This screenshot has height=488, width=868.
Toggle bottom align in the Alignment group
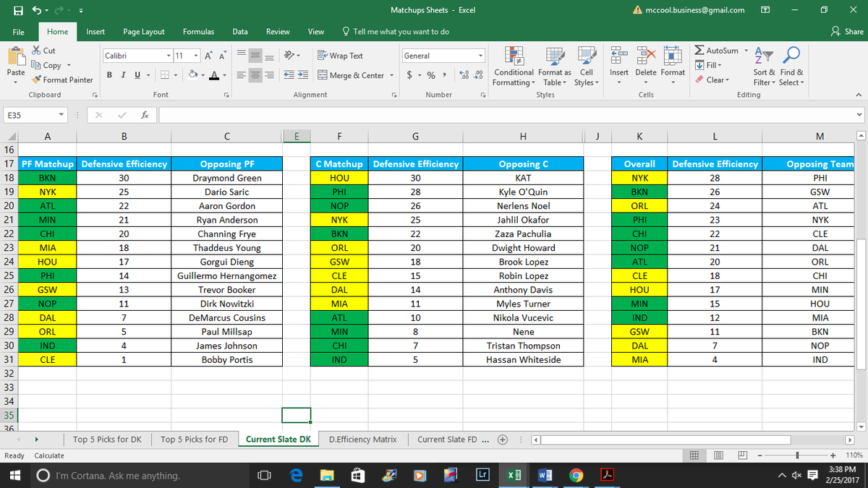pos(269,56)
